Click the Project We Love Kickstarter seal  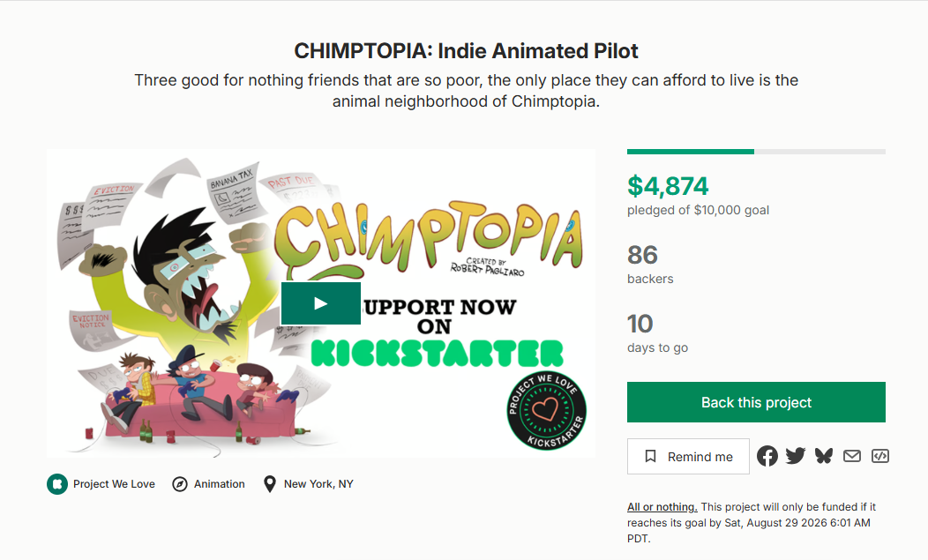pyautogui.click(x=547, y=410)
